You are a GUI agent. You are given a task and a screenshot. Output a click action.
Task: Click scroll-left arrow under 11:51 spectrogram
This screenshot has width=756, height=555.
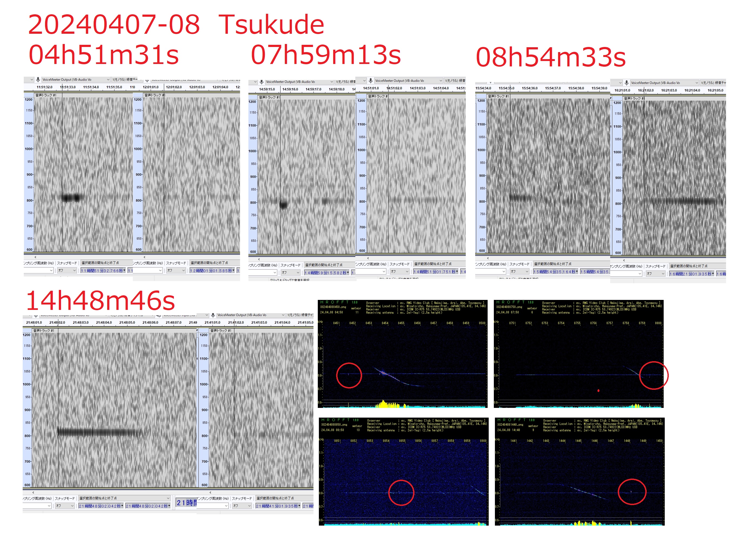[35, 257]
